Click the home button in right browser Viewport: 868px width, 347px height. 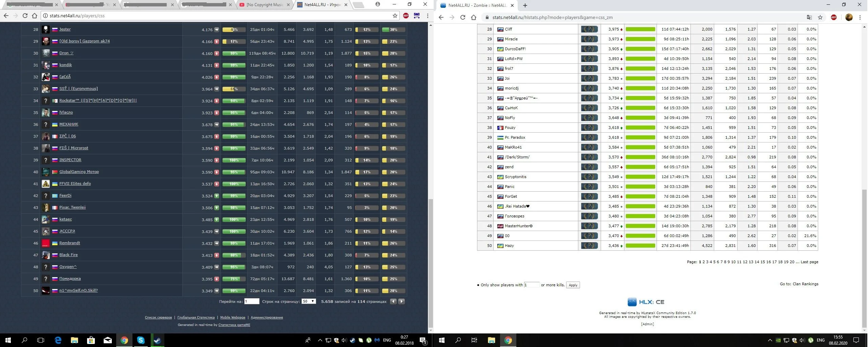(x=474, y=17)
